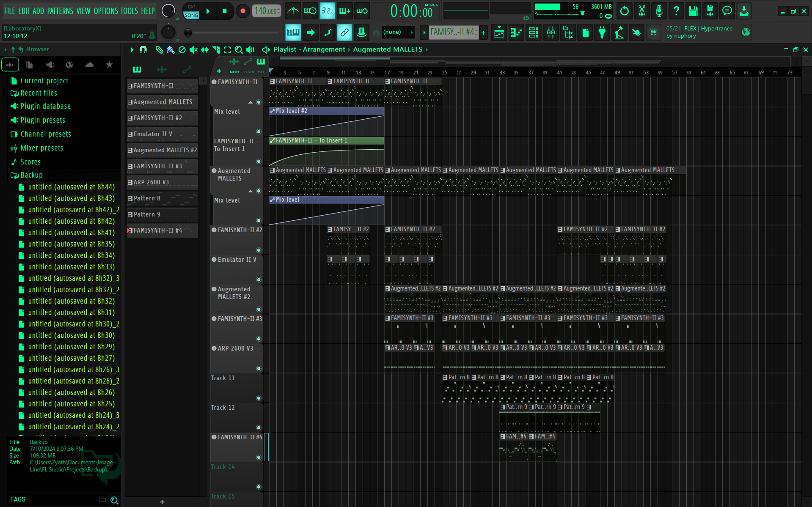
Task: Expand the Backup folder in Browser
Action: 32,175
